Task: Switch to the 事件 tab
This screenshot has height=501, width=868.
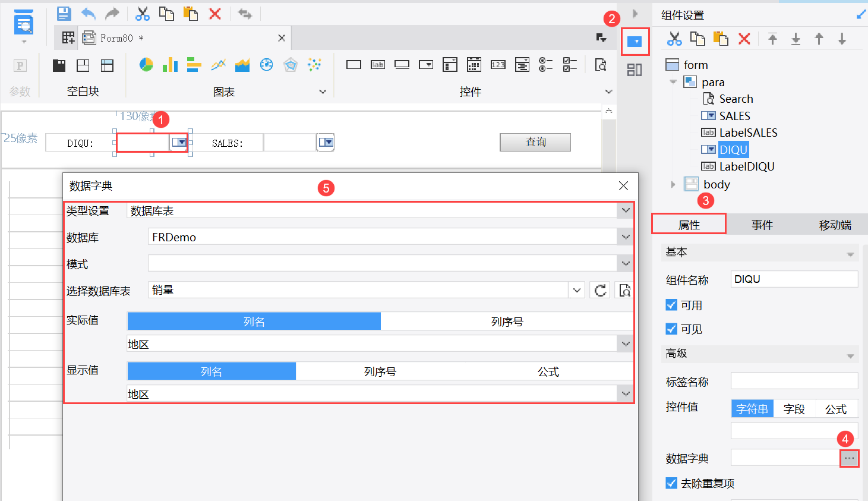Action: coord(762,225)
